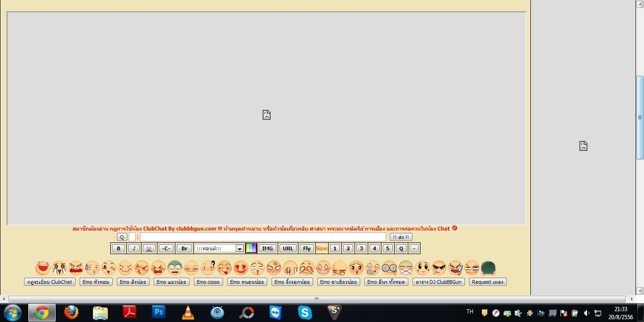Set text size to 5
The height and width of the screenshot is (322, 644).
pyautogui.click(x=388, y=248)
